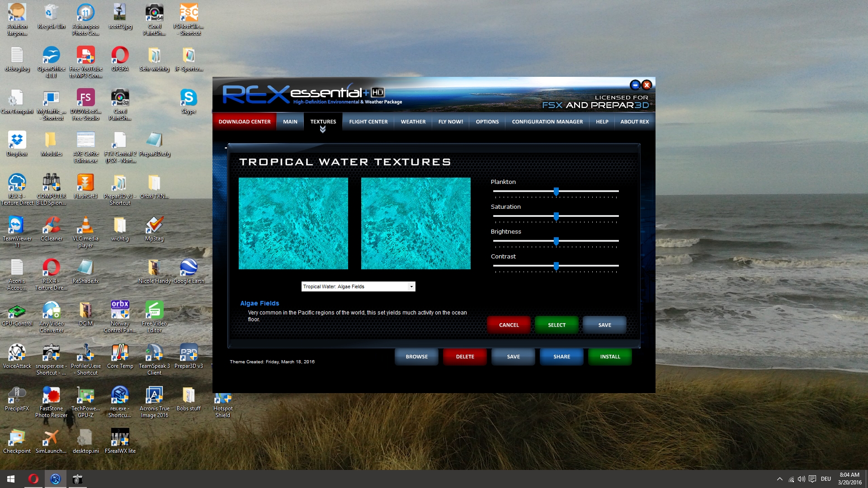Minimize the REX Essential window
This screenshot has width=868, height=488.
(x=635, y=85)
